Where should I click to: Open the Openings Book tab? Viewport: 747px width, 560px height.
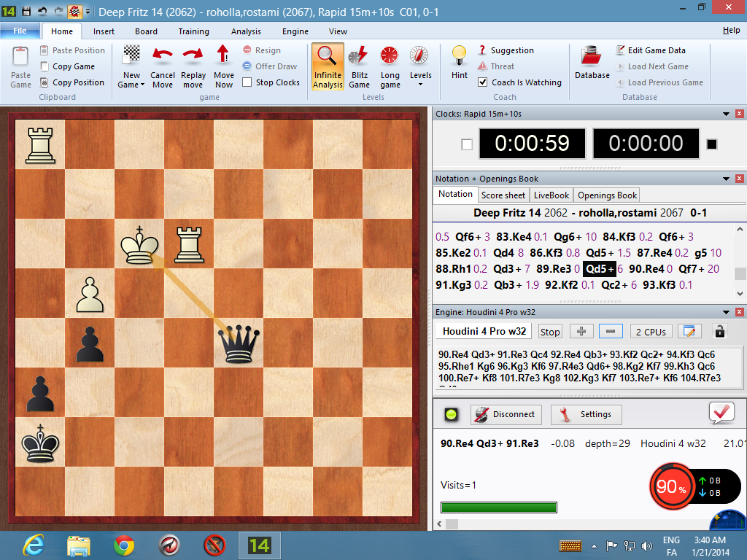[607, 195]
